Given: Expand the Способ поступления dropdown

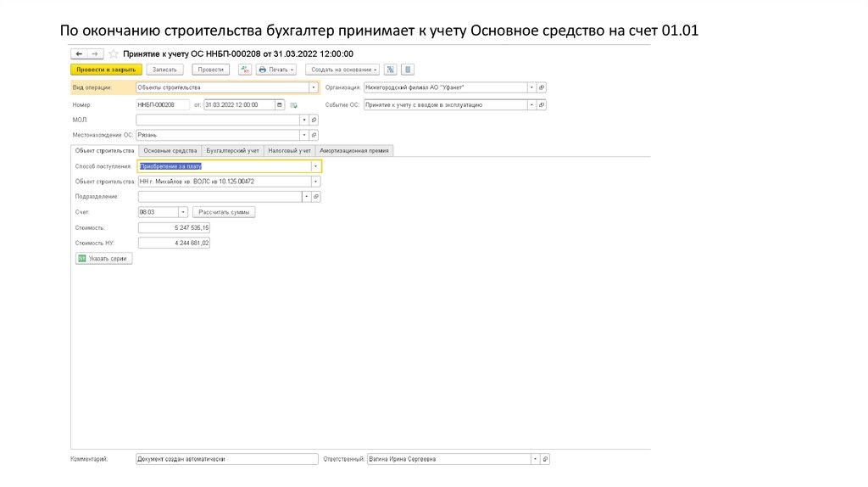Looking at the screenshot, I should pyautogui.click(x=315, y=166).
